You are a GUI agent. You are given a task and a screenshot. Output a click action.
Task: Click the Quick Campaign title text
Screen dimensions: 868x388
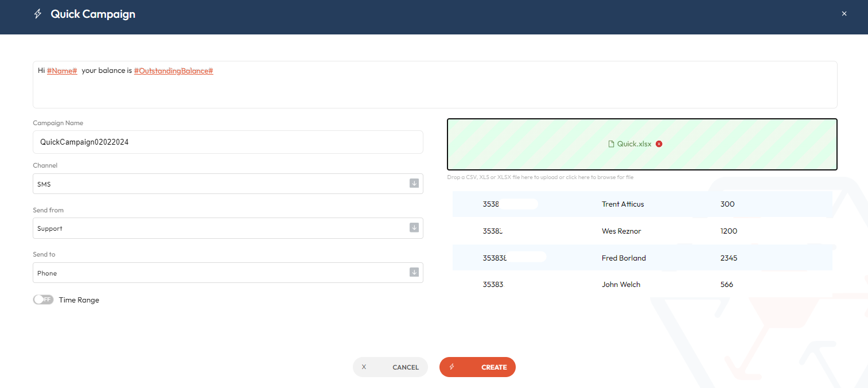coord(93,14)
